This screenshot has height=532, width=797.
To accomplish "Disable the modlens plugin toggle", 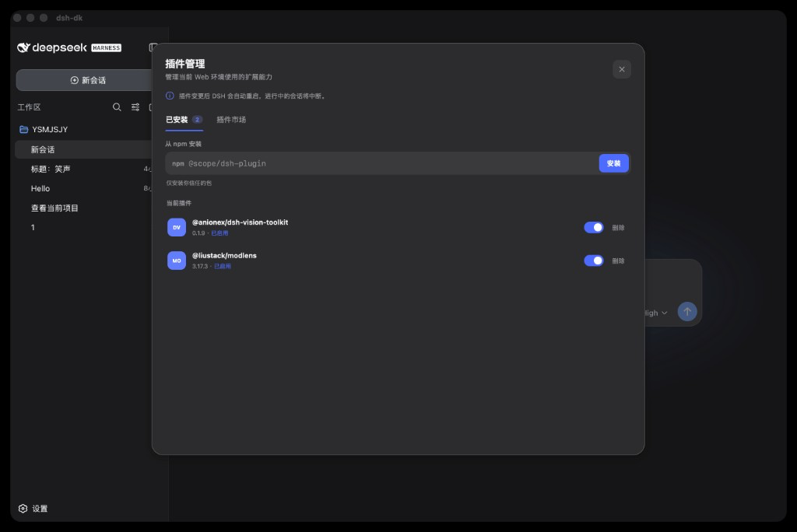I will pos(594,261).
